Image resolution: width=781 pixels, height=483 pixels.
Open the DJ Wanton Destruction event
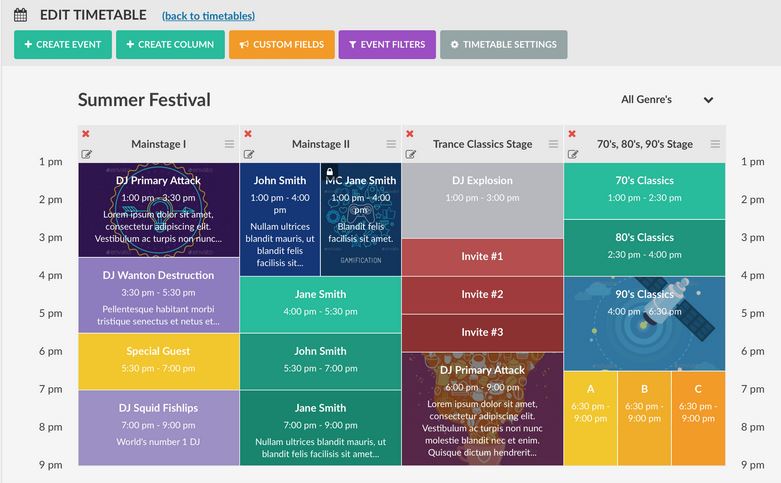tap(158, 295)
